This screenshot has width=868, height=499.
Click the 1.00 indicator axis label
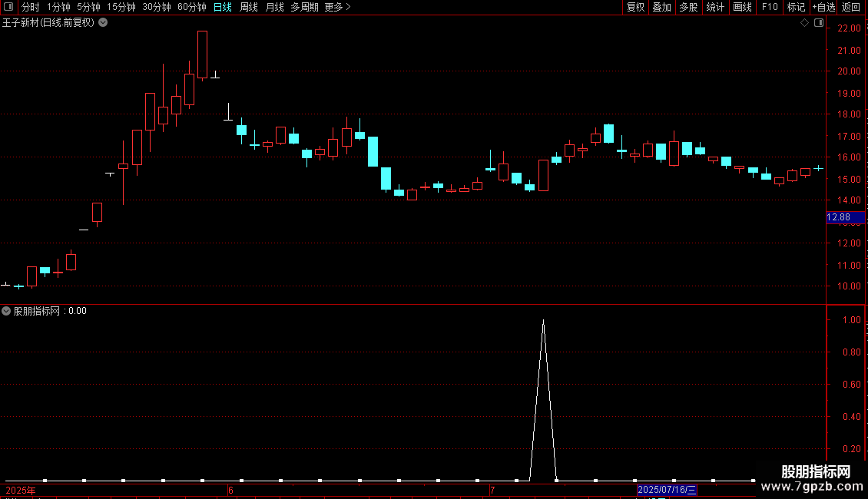pos(851,320)
